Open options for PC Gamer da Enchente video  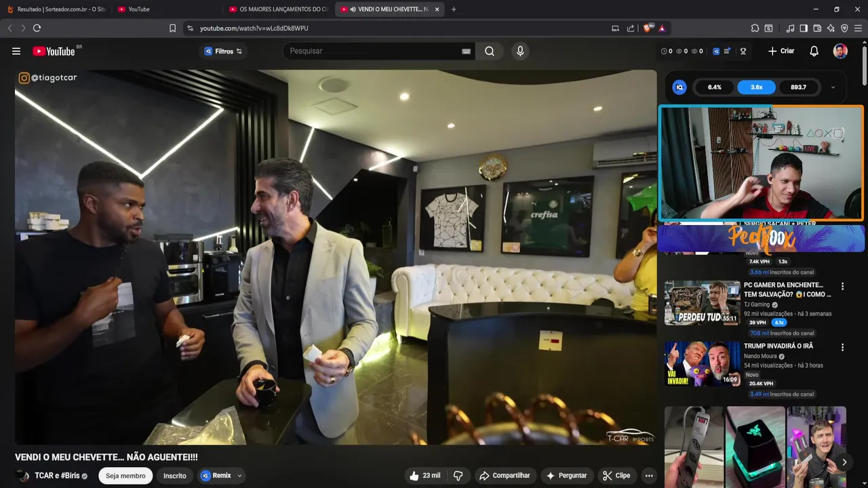842,287
